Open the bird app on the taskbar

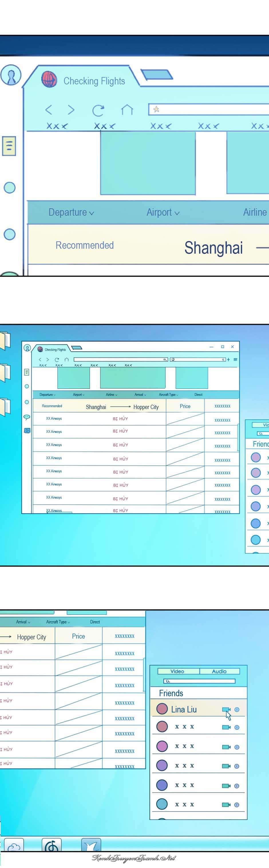coord(91,845)
